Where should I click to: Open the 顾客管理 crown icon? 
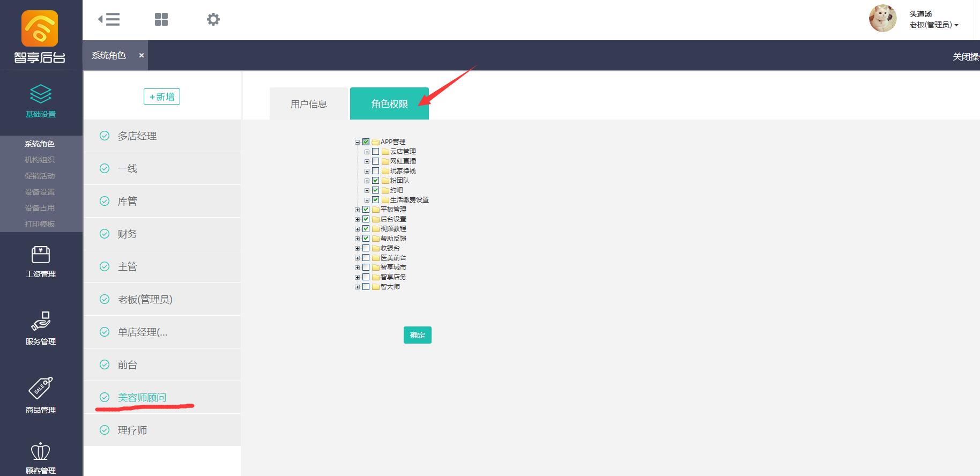pyautogui.click(x=41, y=452)
